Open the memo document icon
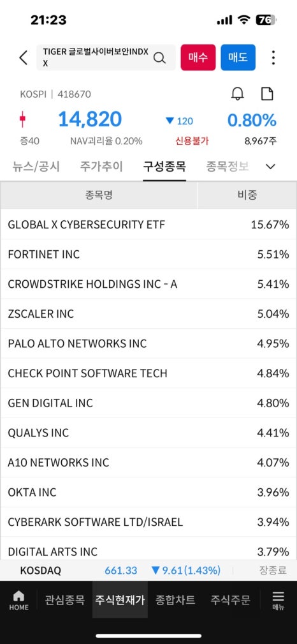 (268, 94)
